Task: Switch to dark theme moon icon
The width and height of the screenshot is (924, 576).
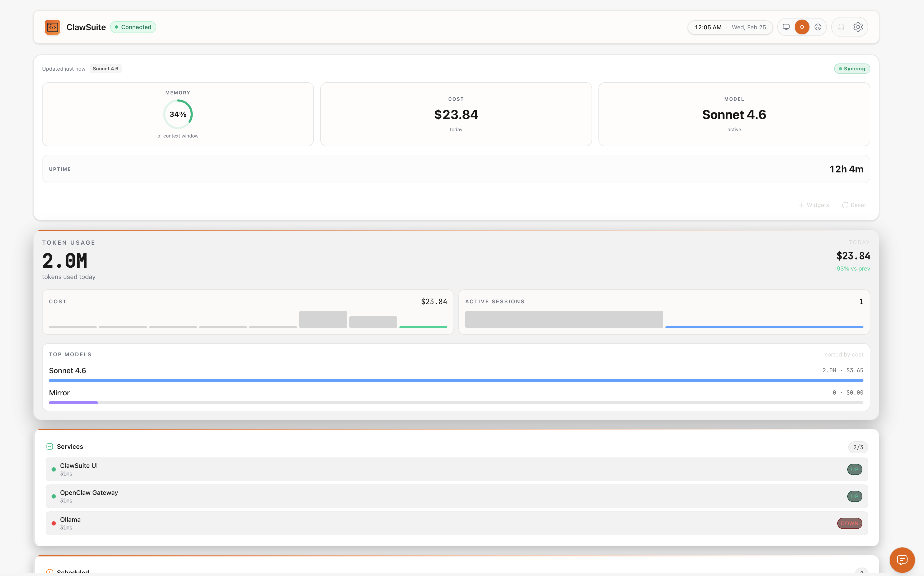Action: point(818,27)
